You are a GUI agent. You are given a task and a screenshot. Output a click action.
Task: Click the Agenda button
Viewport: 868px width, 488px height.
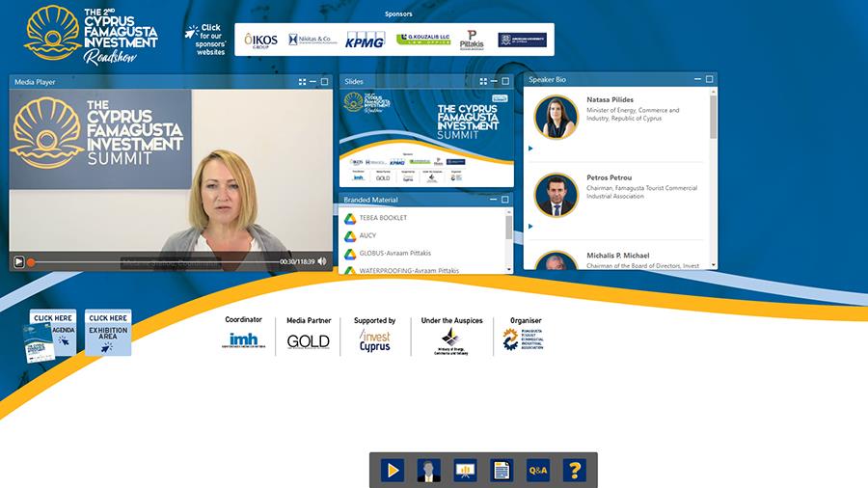click(52, 334)
